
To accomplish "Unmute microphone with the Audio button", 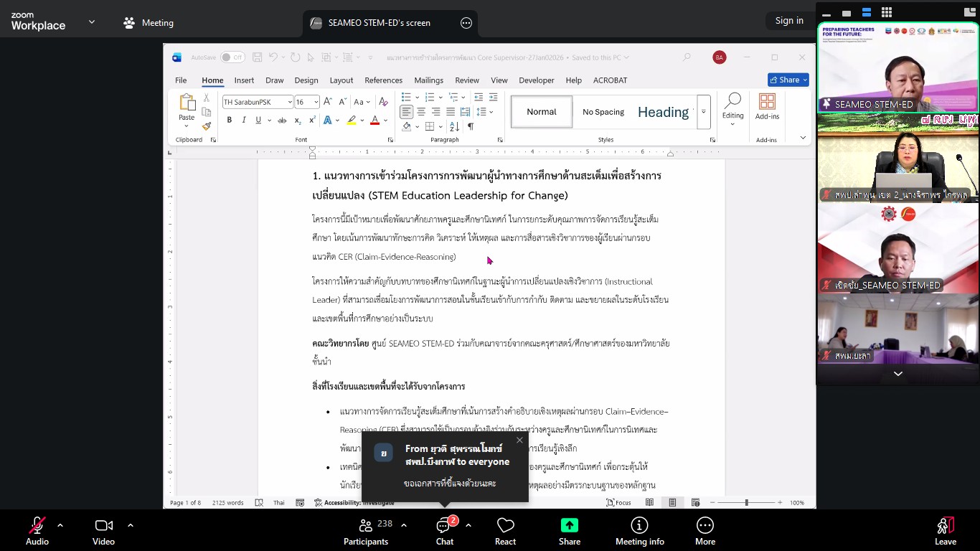I will coord(37,531).
